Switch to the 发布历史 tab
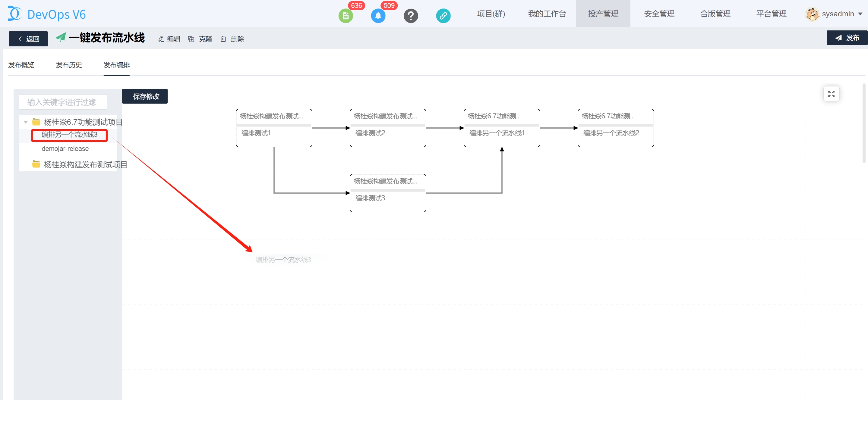This screenshot has width=868, height=440. click(x=69, y=65)
